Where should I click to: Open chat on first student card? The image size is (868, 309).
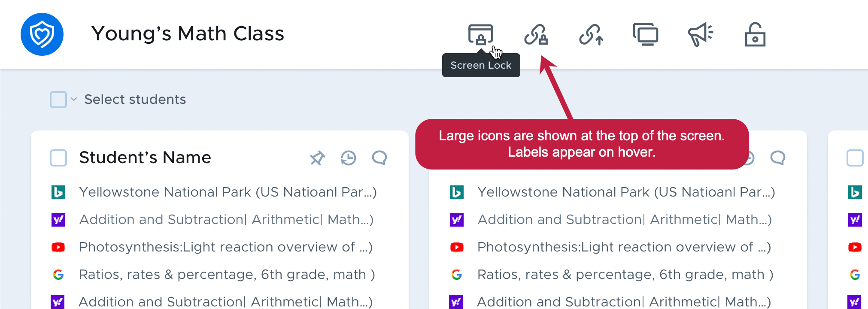379,158
